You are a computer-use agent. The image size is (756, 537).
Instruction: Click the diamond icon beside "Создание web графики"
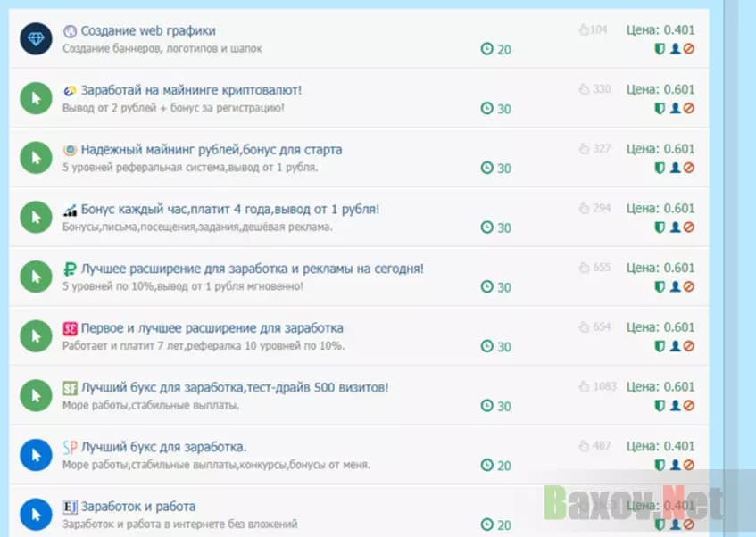coord(34,38)
